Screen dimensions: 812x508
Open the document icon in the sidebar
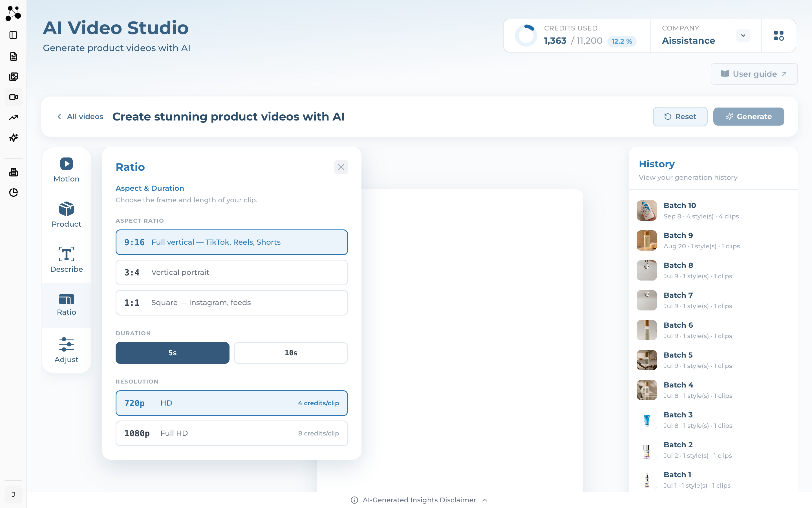point(14,56)
